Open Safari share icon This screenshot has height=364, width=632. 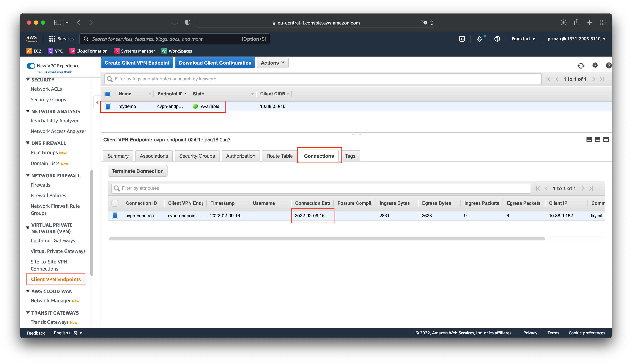coord(576,22)
